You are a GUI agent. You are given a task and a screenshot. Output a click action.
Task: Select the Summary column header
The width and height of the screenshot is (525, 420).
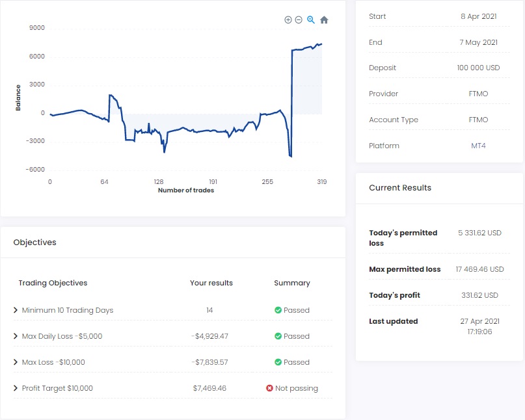click(x=292, y=283)
